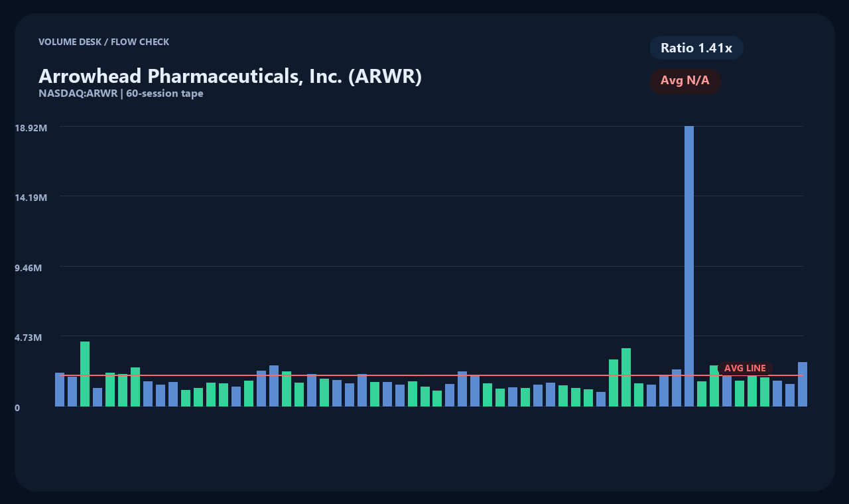Click the last blue bar at right edge
The width and height of the screenshot is (849, 504).
[x=803, y=384]
